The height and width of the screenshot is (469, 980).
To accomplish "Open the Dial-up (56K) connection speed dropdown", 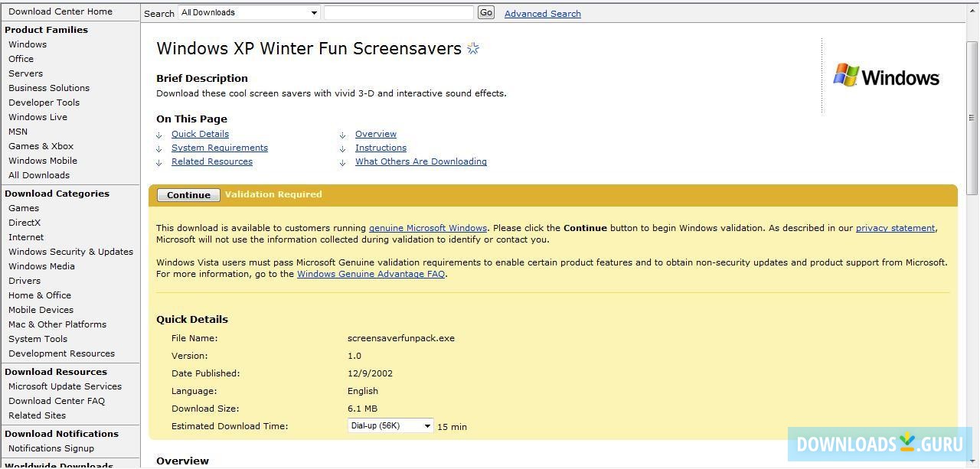I will (390, 425).
